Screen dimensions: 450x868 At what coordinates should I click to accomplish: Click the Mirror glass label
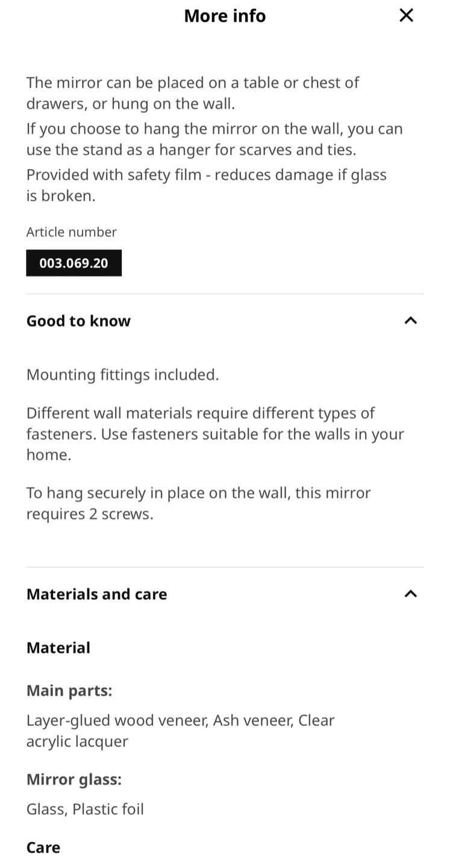(73, 779)
